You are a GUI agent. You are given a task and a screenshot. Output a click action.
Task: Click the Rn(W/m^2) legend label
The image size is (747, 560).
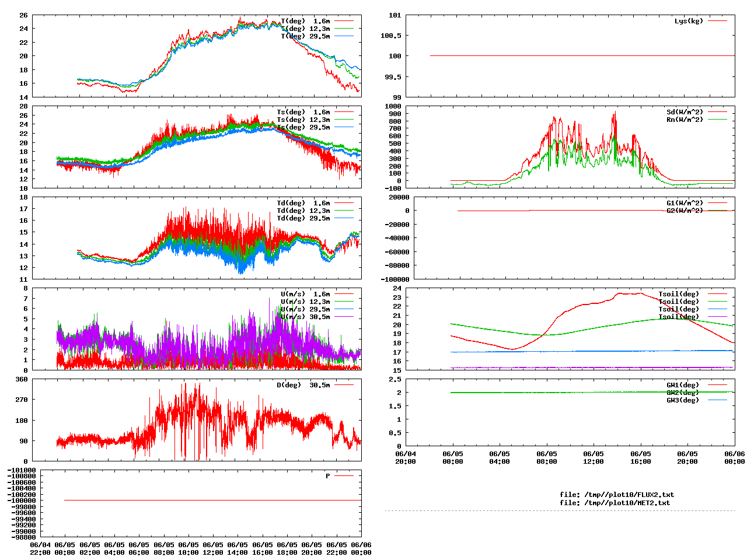[685, 120]
